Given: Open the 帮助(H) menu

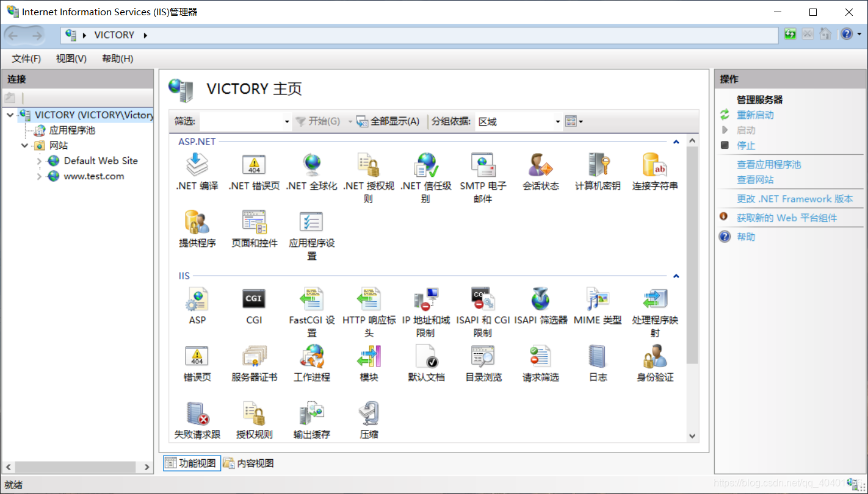Looking at the screenshot, I should tap(117, 59).
